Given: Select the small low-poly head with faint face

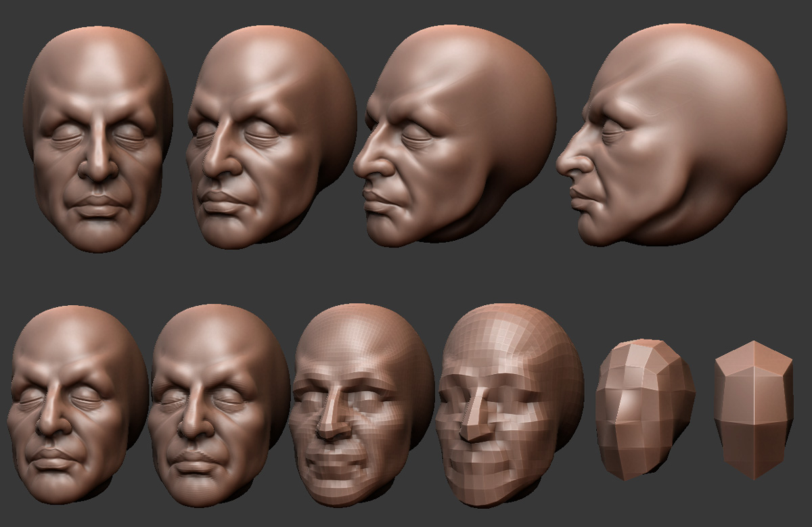Looking at the screenshot, I should click(x=646, y=409).
